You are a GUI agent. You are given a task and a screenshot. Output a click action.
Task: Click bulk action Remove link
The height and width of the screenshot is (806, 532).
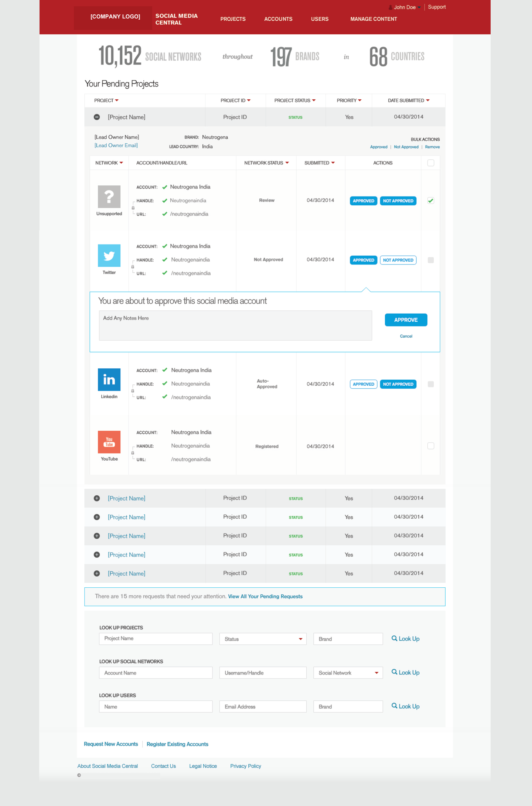(432, 147)
